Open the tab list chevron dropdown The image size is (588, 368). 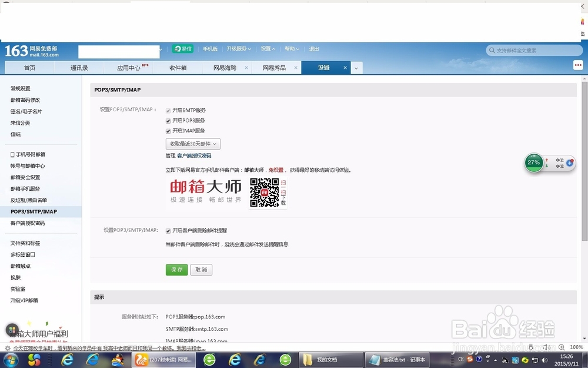(x=356, y=68)
